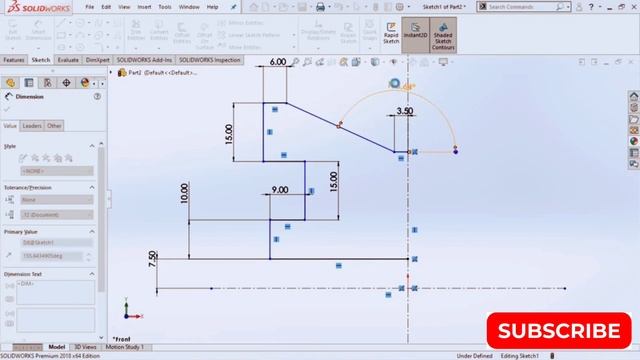The image size is (640, 360).
Task: Toggle Rapid Sketch tool
Action: coord(391,33)
